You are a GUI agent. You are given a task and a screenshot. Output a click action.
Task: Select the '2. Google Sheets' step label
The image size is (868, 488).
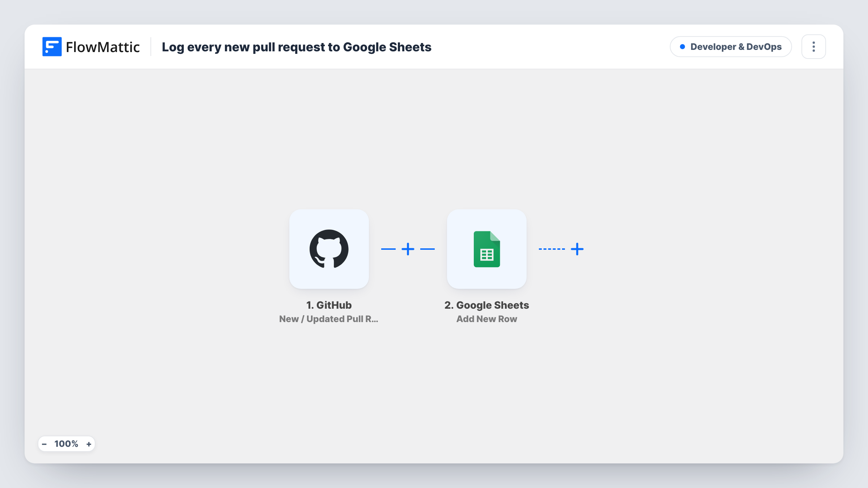point(487,305)
